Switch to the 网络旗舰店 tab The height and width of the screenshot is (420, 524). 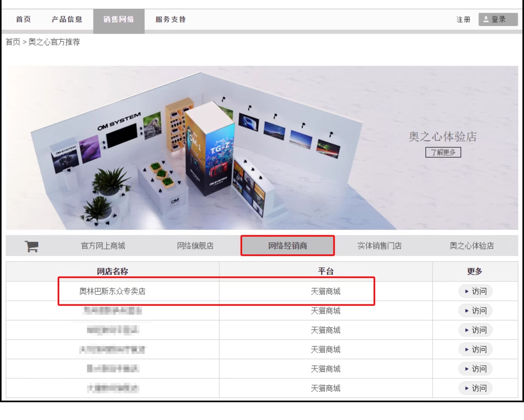click(195, 246)
